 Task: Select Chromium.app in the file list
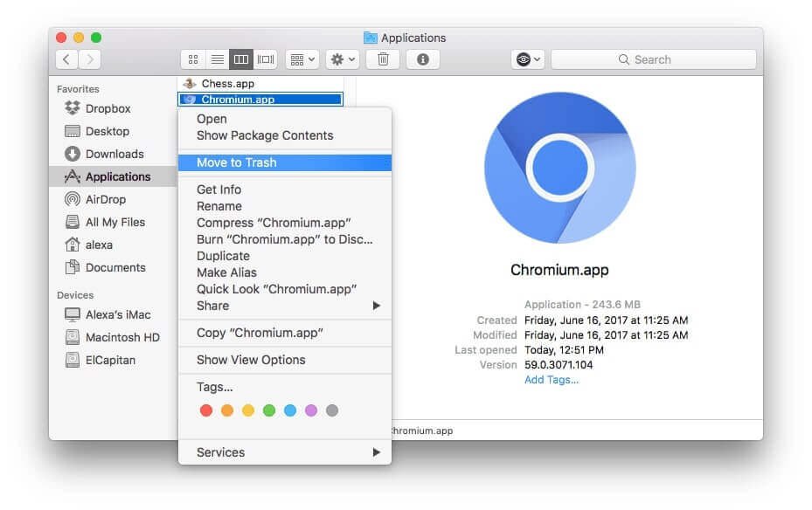(x=260, y=100)
